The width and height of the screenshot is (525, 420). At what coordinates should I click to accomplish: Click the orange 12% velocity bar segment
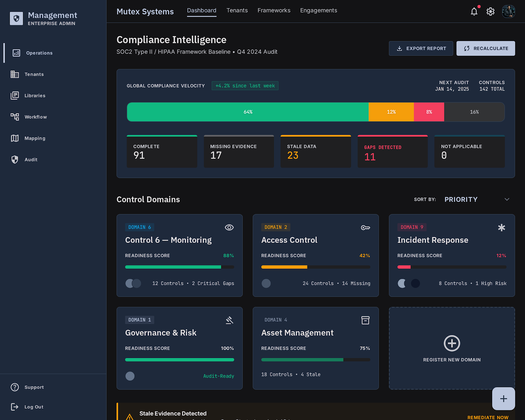coord(391,112)
